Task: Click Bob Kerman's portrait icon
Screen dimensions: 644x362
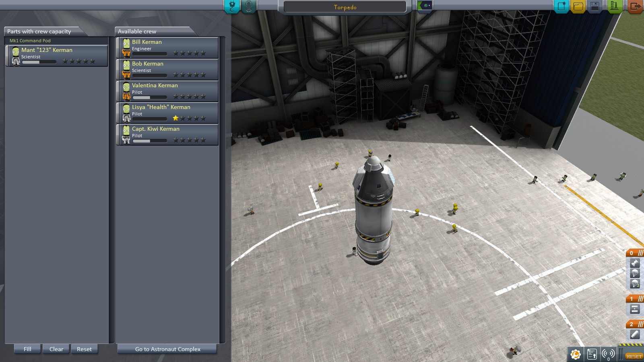Action: tap(126, 70)
